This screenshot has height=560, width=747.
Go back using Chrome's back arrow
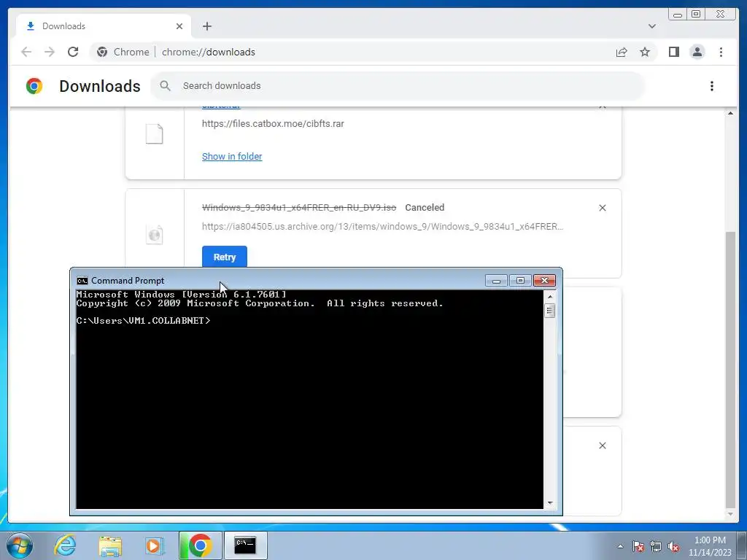[x=26, y=52]
